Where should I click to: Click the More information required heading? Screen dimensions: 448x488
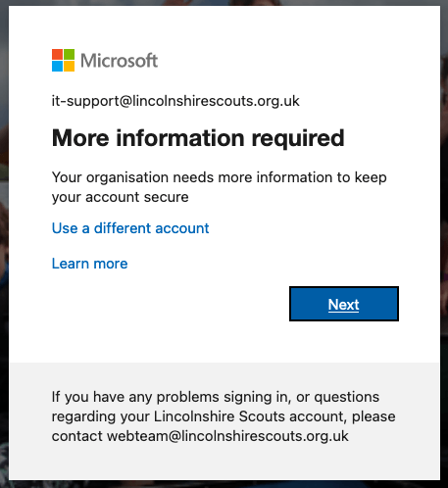click(x=198, y=138)
